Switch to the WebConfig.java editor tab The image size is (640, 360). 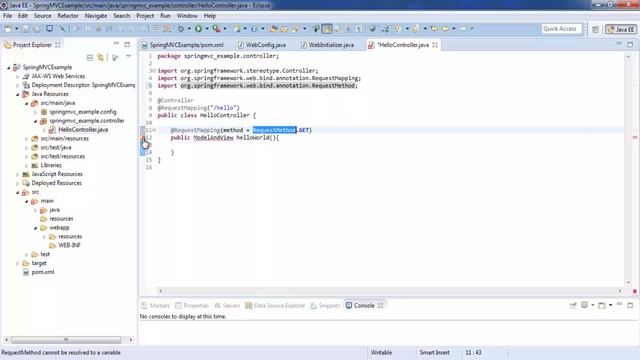click(262, 45)
